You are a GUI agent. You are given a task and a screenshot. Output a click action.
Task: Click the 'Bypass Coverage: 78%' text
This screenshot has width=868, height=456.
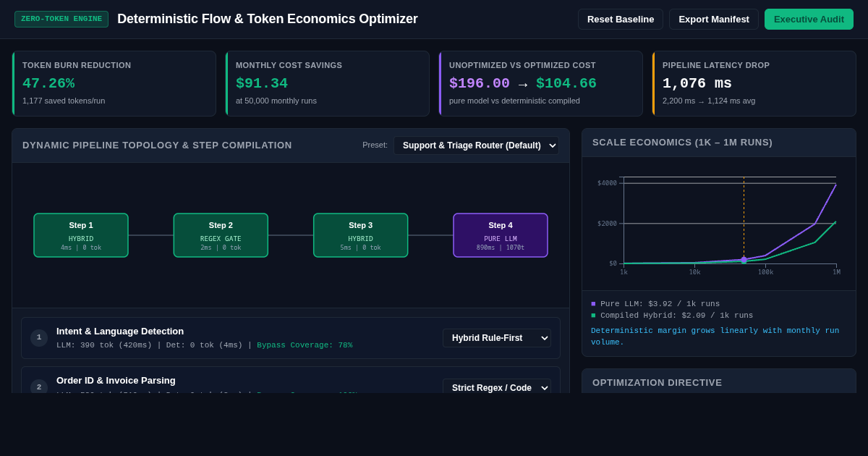[305, 345]
